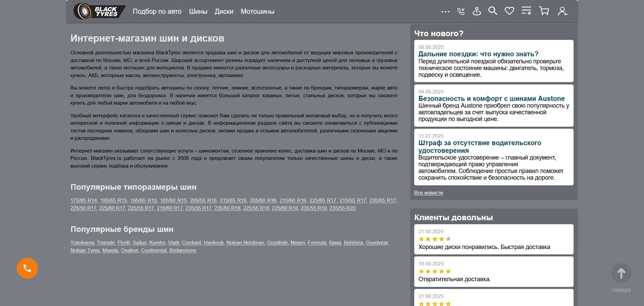Open the Мотошины menu item
The image size is (644, 306).
click(x=257, y=11)
